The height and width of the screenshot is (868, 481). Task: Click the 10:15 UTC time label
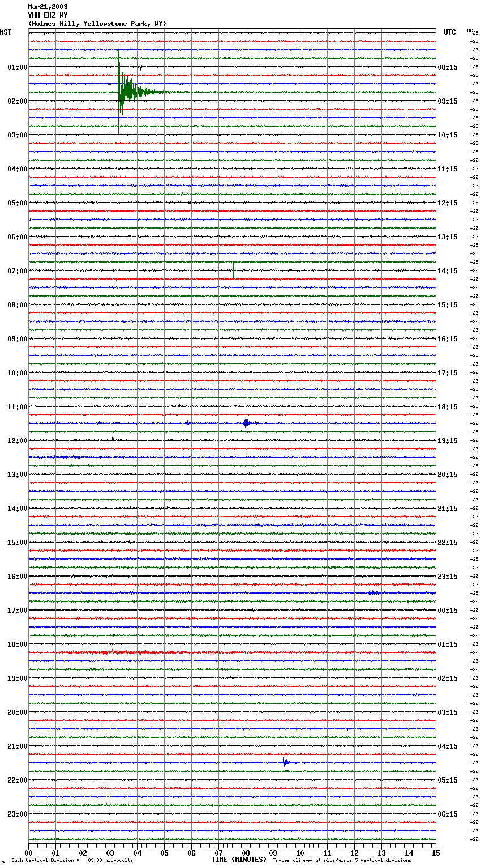click(448, 135)
